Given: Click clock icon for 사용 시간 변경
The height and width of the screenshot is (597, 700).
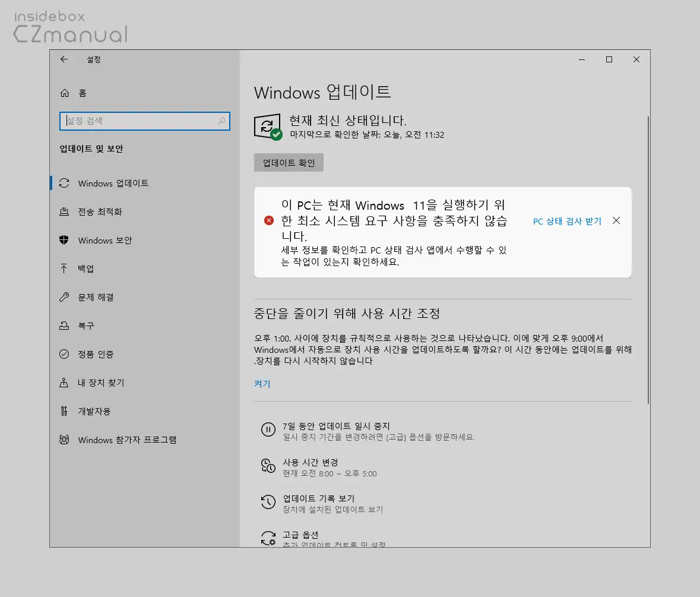Looking at the screenshot, I should [268, 466].
